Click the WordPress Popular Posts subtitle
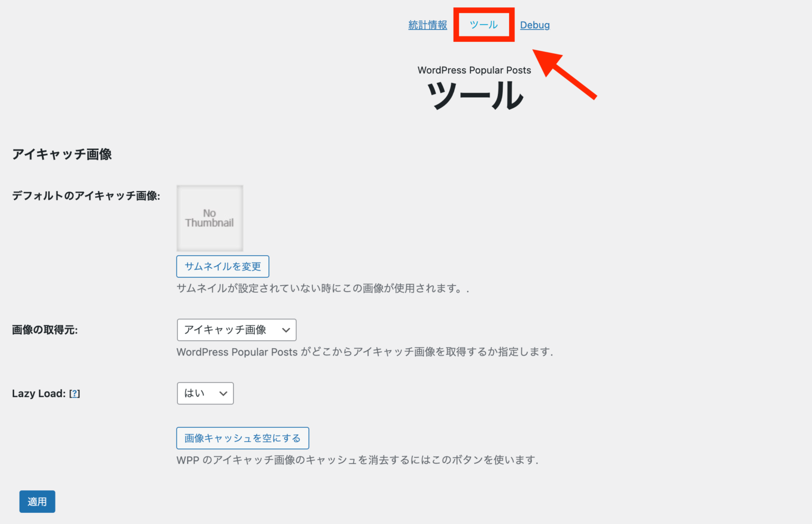 (x=474, y=70)
